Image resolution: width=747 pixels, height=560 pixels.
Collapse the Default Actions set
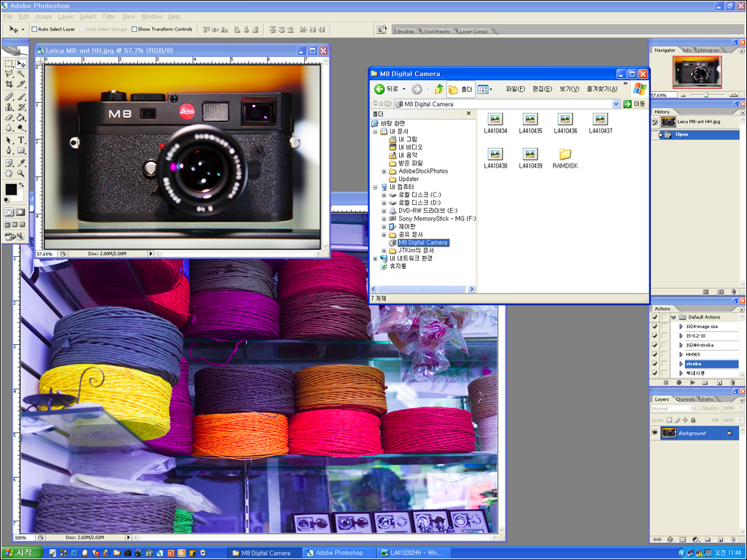pos(673,317)
